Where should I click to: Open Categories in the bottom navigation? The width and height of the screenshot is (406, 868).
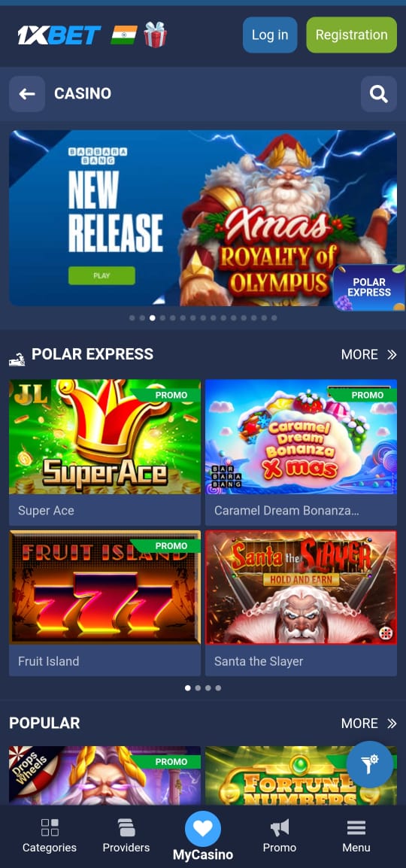[50, 836]
